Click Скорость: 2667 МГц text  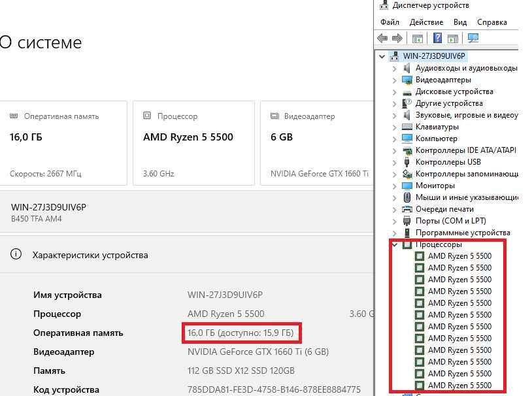[x=46, y=174]
